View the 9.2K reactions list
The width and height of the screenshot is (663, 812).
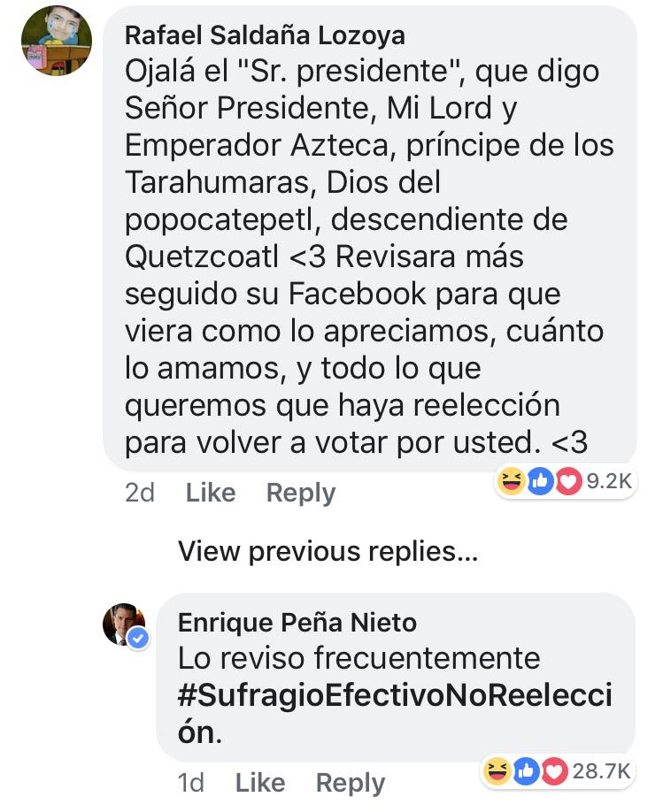(608, 480)
